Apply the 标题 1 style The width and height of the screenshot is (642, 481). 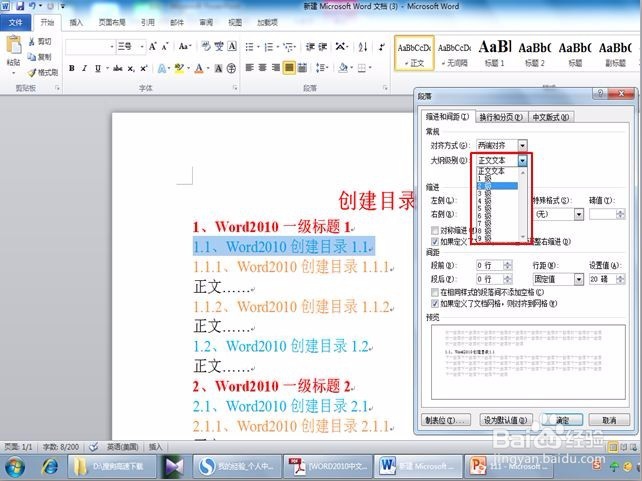coord(495,53)
